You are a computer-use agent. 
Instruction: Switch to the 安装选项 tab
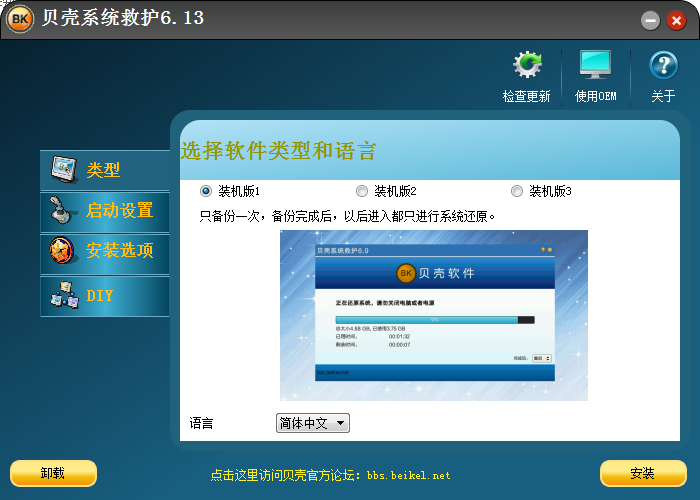(119, 250)
